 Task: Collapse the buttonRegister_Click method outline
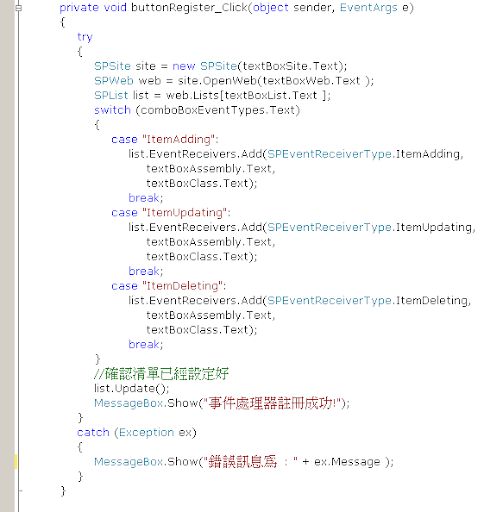pyautogui.click(x=19, y=8)
